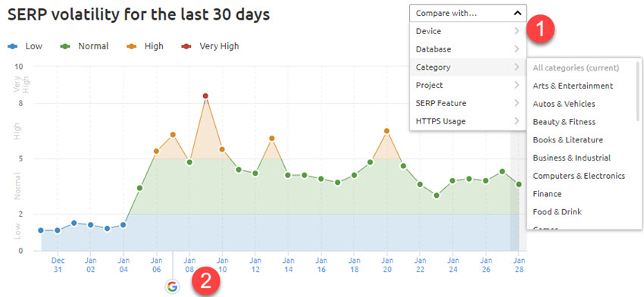Click chevron arrow next to Category
Image resolution: width=644 pixels, height=297 pixels.
click(517, 67)
